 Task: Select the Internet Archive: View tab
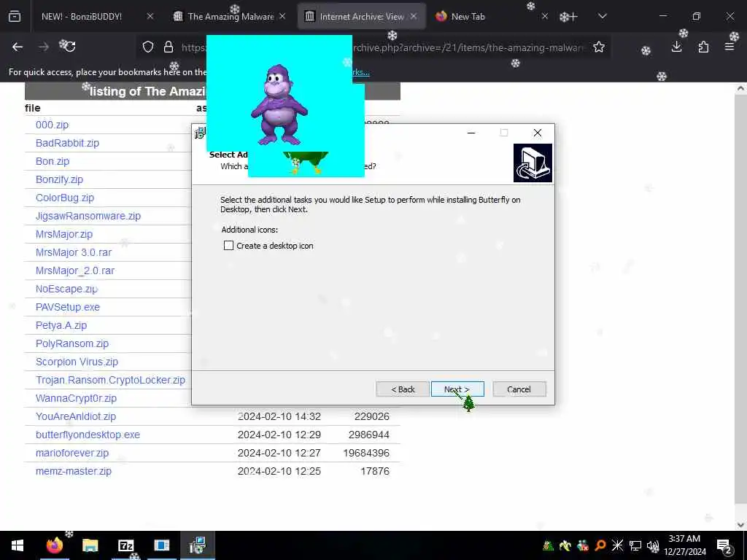pyautogui.click(x=362, y=16)
